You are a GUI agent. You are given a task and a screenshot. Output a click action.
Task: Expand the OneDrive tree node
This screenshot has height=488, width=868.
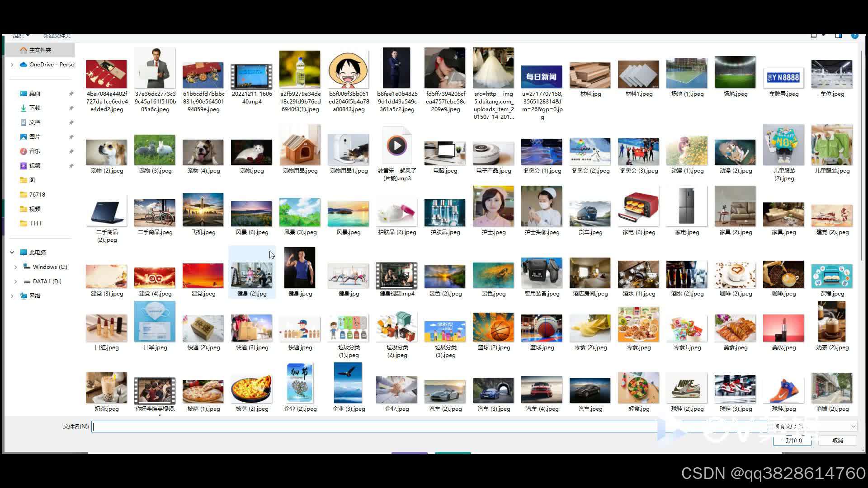pyautogui.click(x=12, y=65)
